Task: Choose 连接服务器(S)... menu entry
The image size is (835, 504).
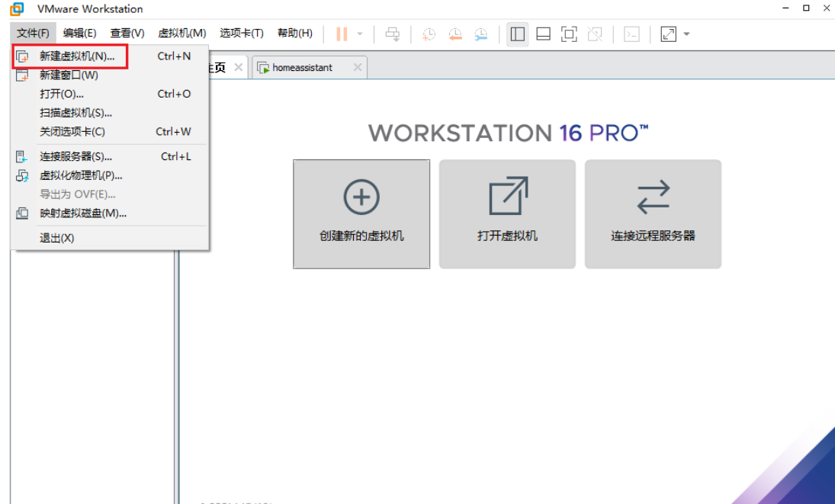Action: coord(110,156)
